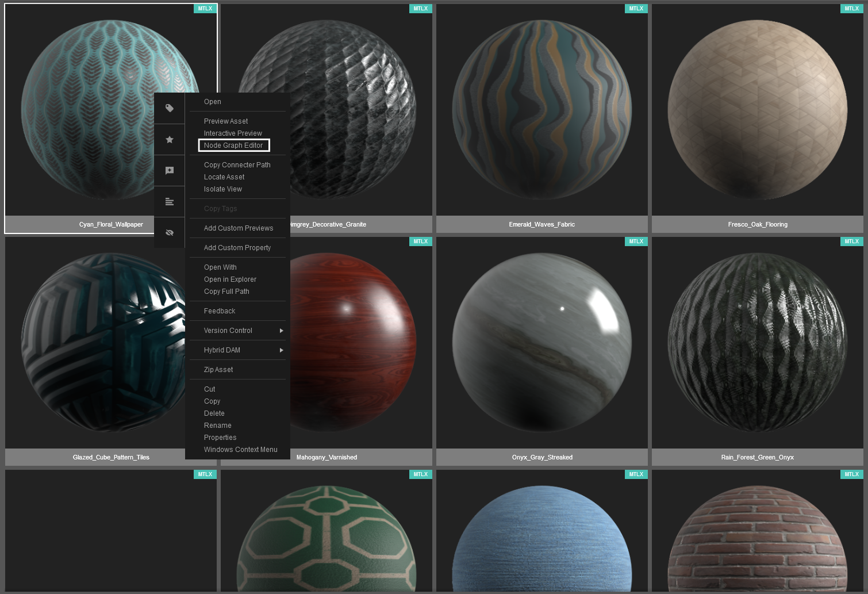Choose Node Graph Editor from context menu

[x=233, y=145]
